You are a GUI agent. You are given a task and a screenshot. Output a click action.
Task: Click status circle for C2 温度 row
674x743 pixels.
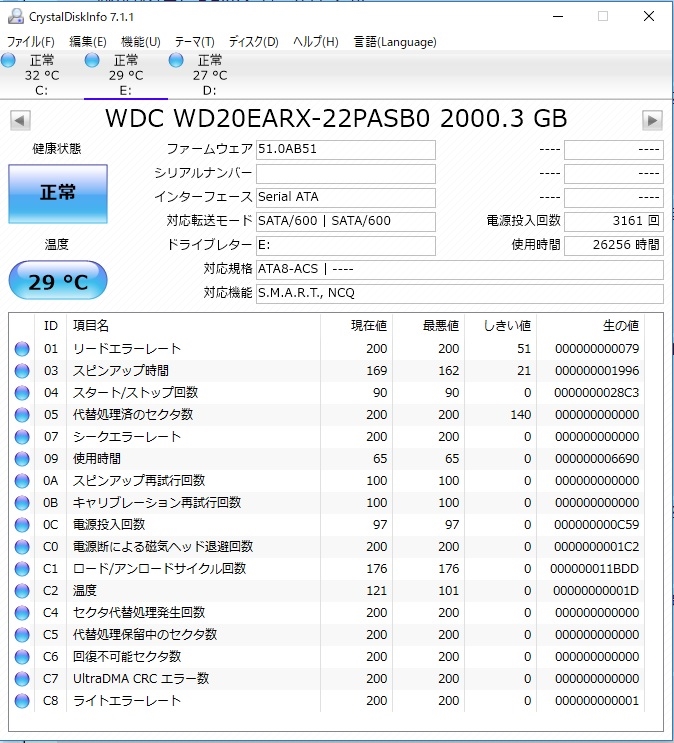pyautogui.click(x=22, y=591)
